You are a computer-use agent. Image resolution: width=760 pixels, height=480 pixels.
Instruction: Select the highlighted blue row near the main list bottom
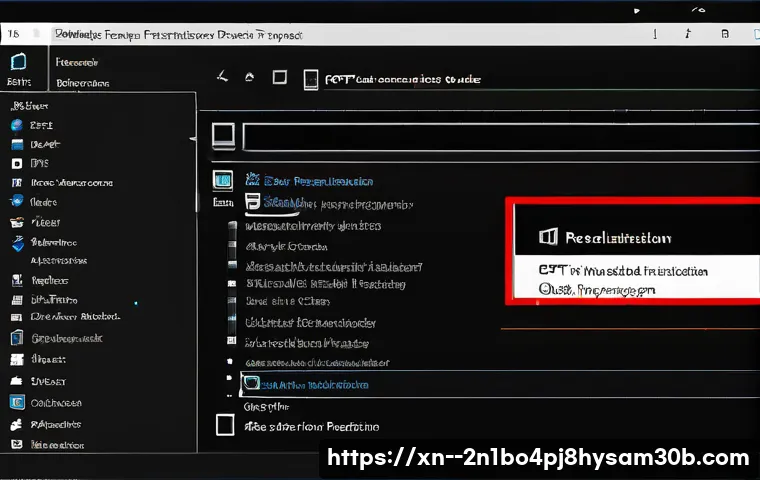point(500,384)
